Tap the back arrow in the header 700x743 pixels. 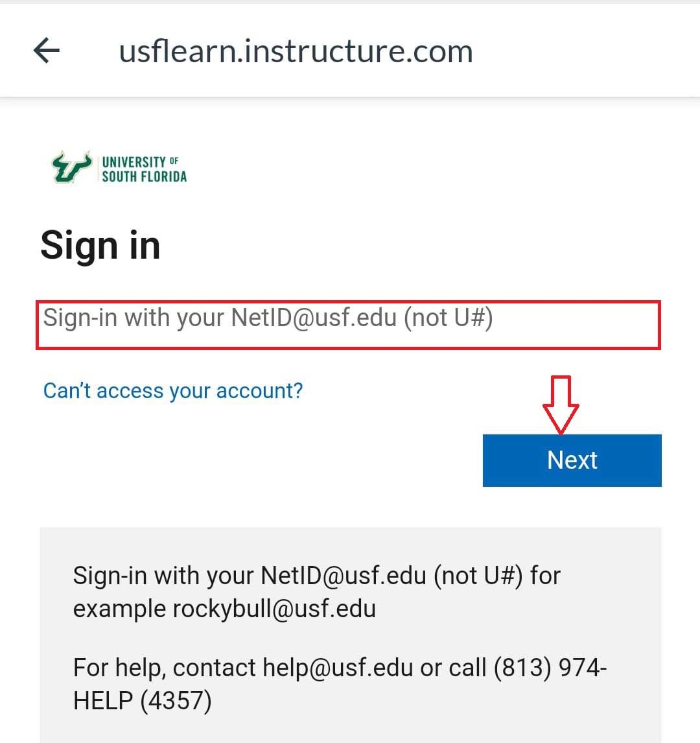[47, 51]
